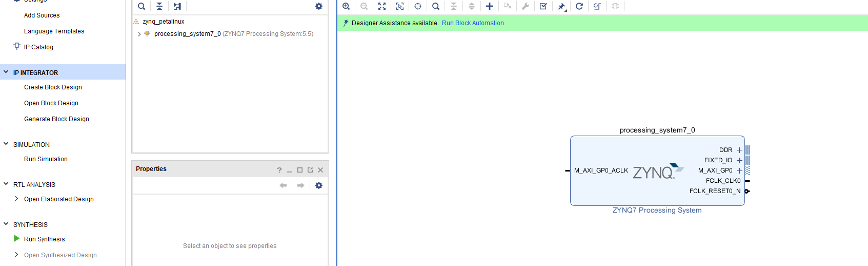This screenshot has height=266, width=868.
Task: Fit the diagram with the Zoom Fit icon
Action: click(x=382, y=6)
